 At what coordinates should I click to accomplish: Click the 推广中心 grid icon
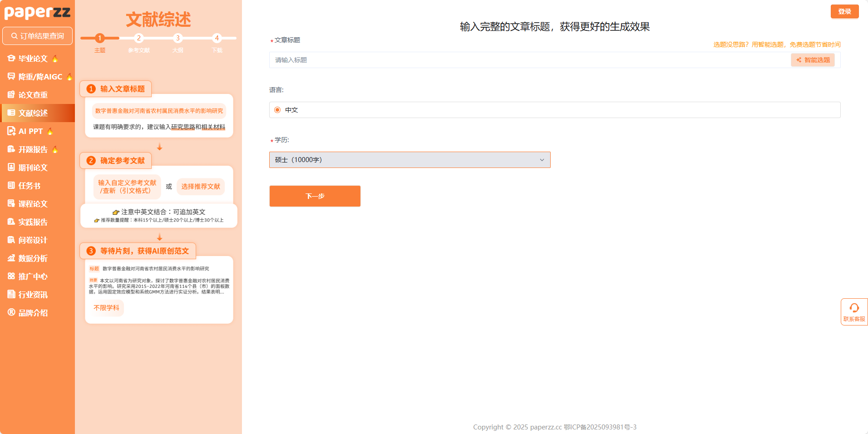pyautogui.click(x=11, y=276)
